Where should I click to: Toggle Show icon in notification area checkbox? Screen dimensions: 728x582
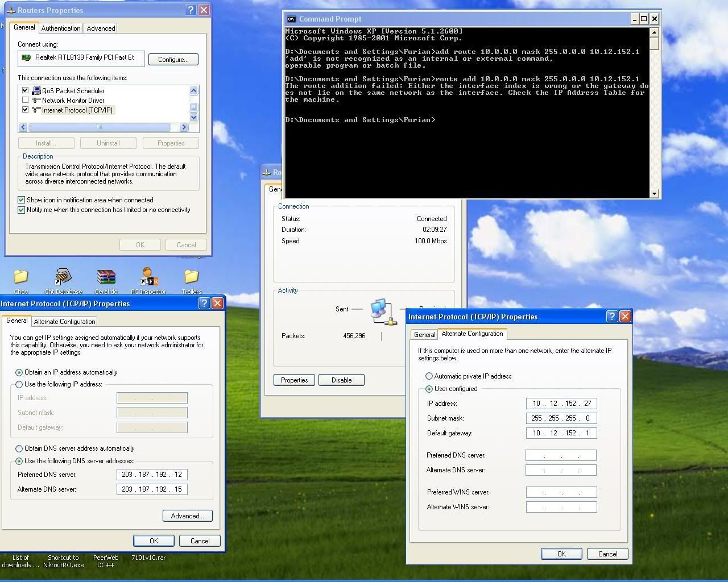pos(21,200)
